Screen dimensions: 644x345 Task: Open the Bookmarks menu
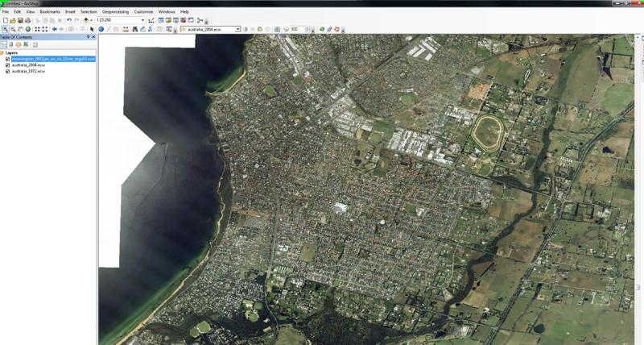[x=50, y=11]
